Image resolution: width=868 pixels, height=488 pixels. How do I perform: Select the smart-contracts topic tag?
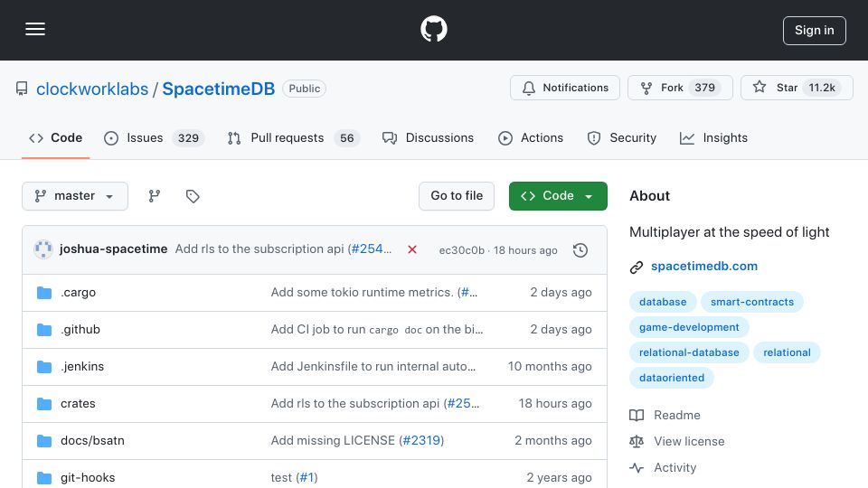pyautogui.click(x=751, y=302)
